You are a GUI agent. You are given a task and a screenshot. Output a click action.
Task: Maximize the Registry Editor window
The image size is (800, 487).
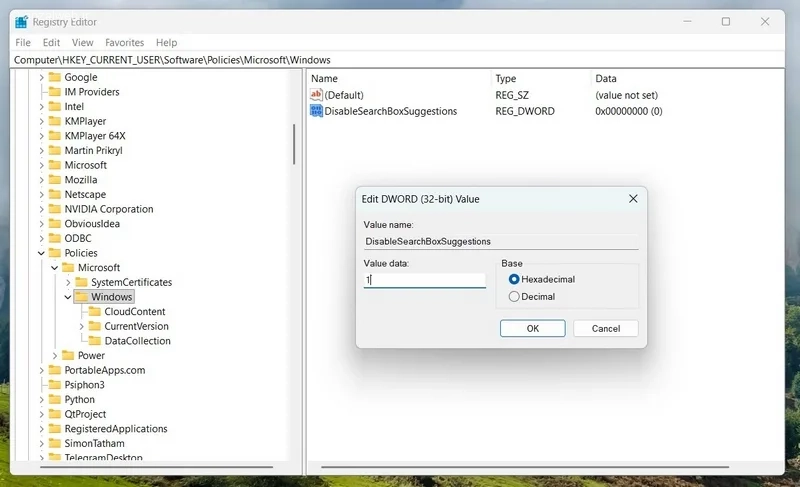(726, 21)
